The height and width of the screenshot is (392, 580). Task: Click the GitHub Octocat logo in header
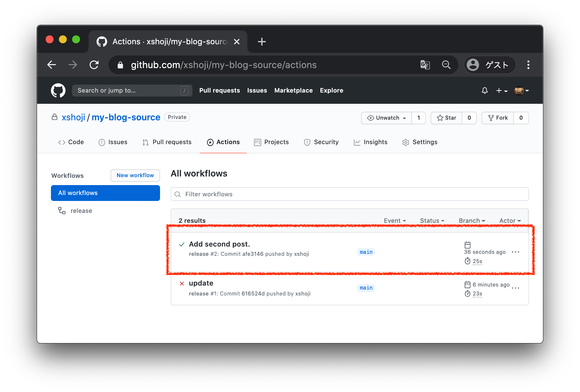coord(58,90)
